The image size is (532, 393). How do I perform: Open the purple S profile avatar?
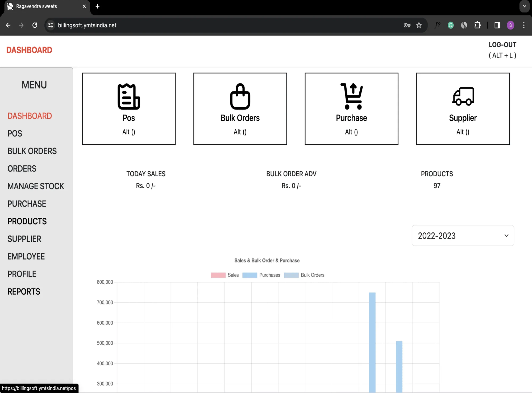(x=510, y=25)
